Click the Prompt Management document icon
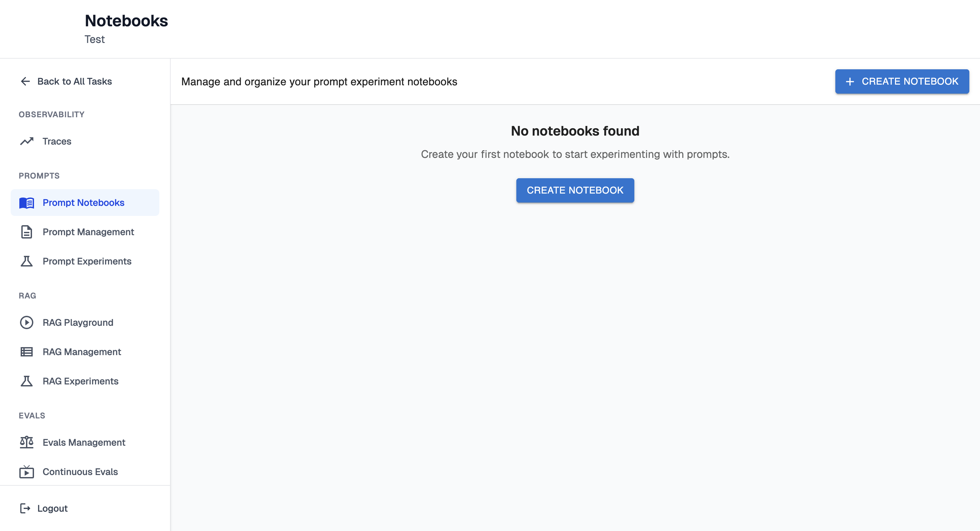Image resolution: width=980 pixels, height=531 pixels. pos(27,232)
